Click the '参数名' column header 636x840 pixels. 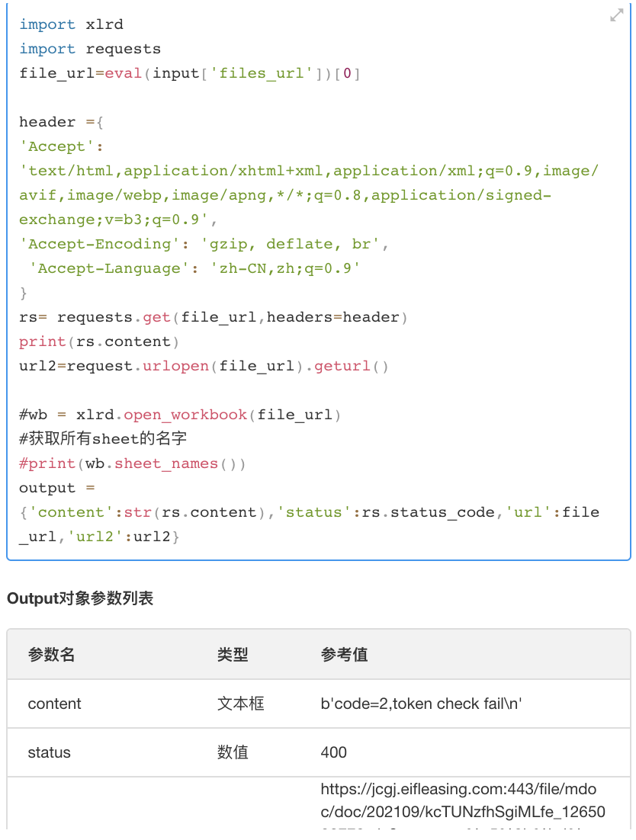coord(52,654)
